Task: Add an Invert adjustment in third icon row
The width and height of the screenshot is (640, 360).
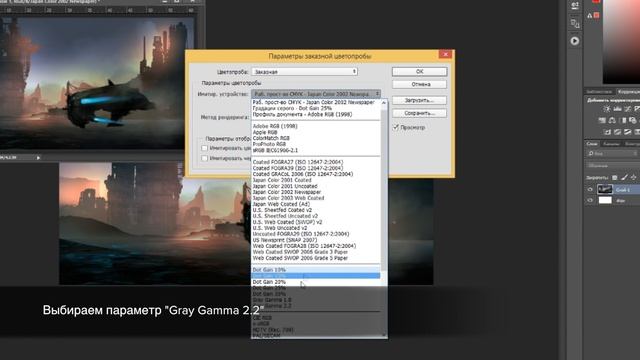Action: point(607,132)
